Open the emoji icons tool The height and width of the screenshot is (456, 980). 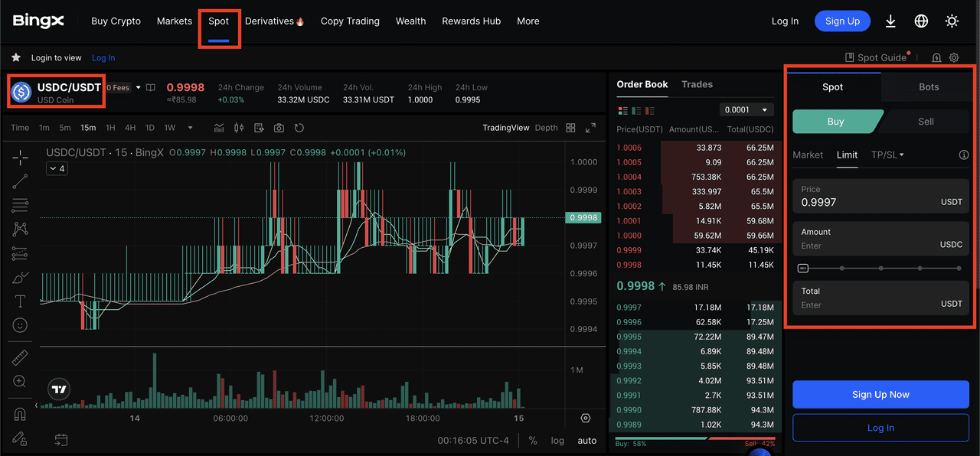tap(20, 325)
